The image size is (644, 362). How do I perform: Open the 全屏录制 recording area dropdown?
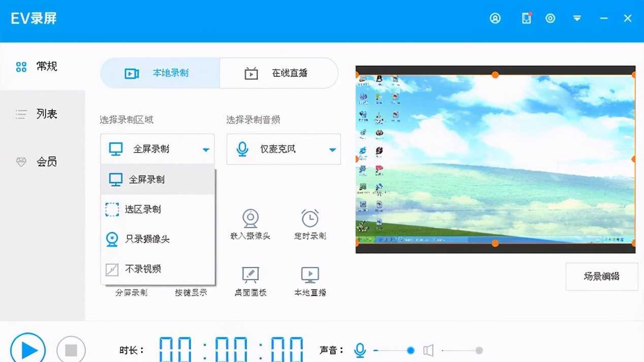pyautogui.click(x=157, y=149)
